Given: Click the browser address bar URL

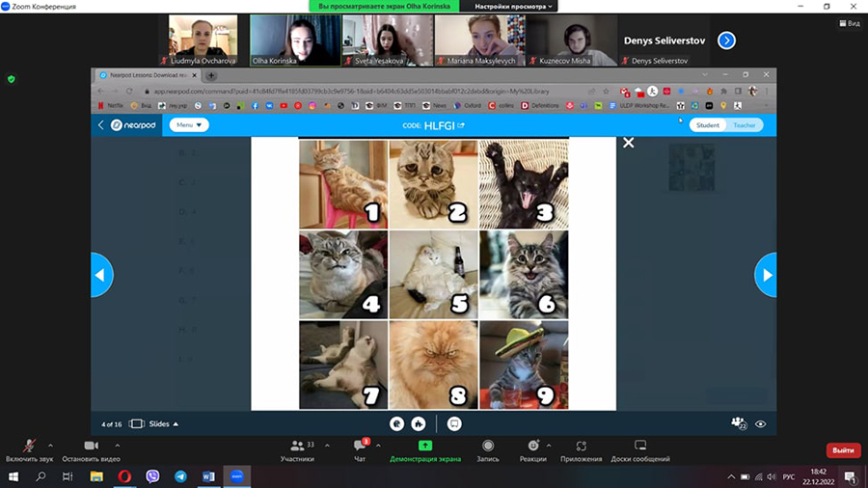Looking at the screenshot, I should click(x=351, y=92).
